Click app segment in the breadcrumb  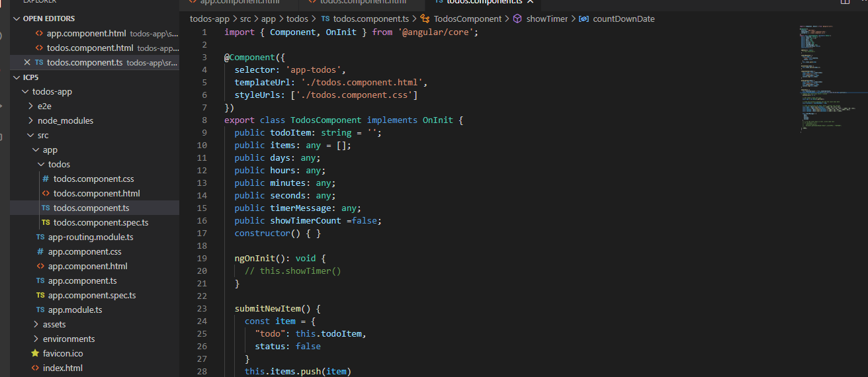(268, 19)
